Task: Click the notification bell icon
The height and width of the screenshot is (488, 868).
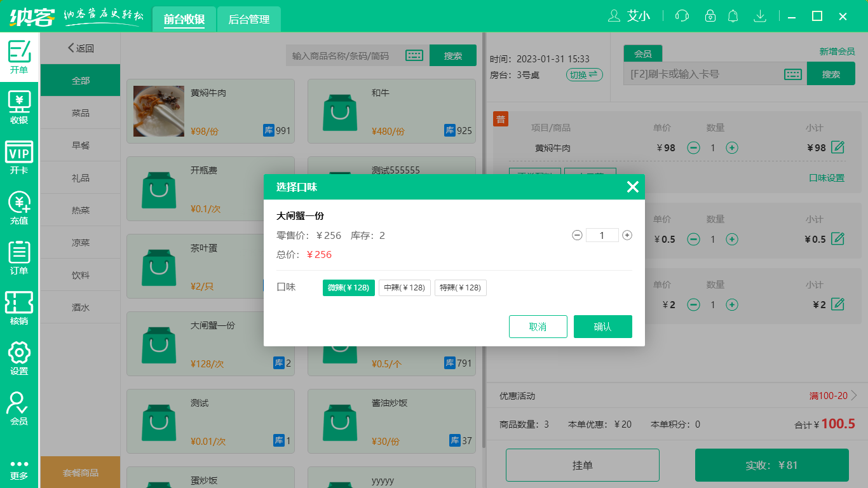Action: (733, 16)
